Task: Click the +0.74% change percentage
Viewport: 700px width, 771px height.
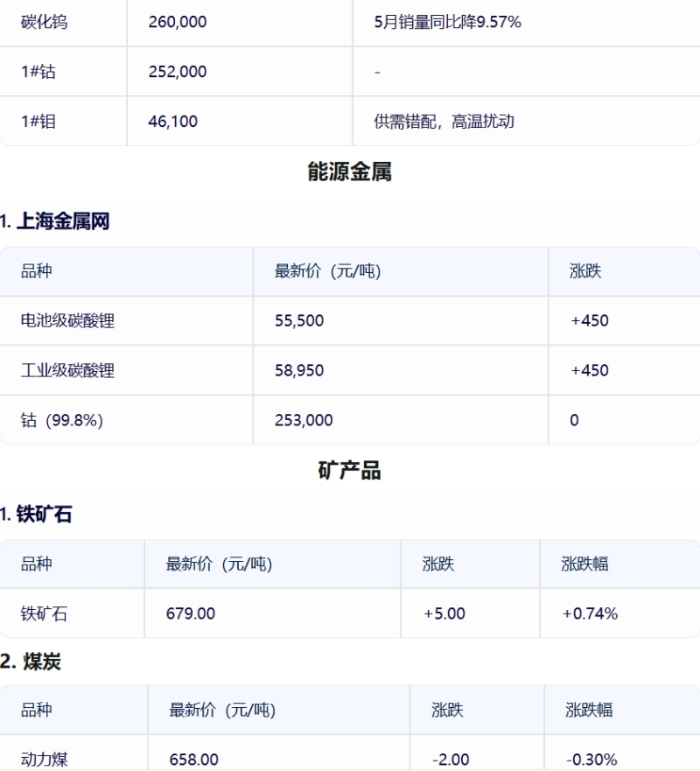Action: (590, 613)
